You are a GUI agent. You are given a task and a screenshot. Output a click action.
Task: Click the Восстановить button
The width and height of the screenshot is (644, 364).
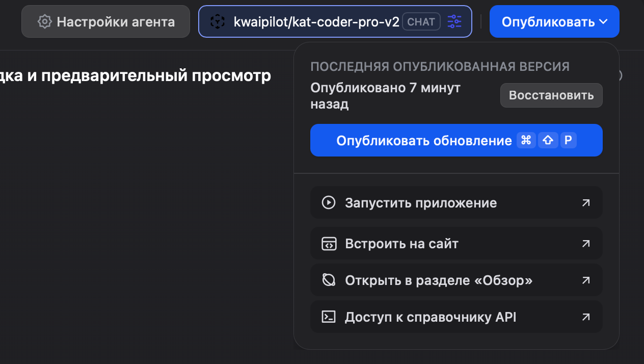click(551, 95)
